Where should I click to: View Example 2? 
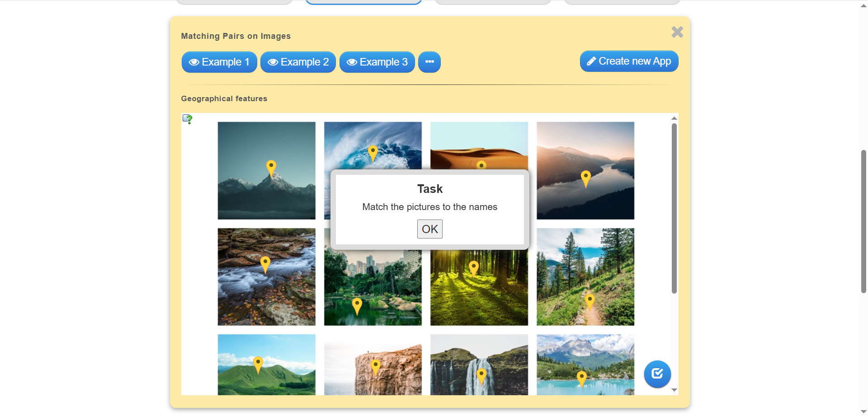point(298,62)
